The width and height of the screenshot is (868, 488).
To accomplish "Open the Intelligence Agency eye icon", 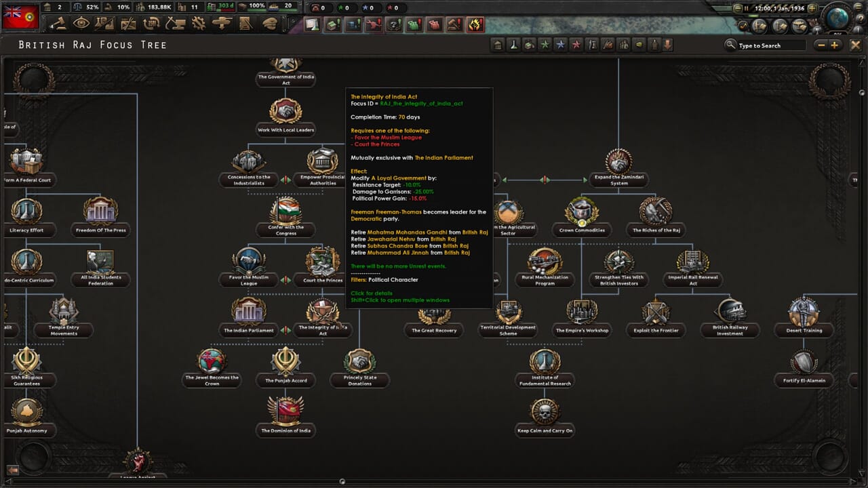I will coord(81,23).
